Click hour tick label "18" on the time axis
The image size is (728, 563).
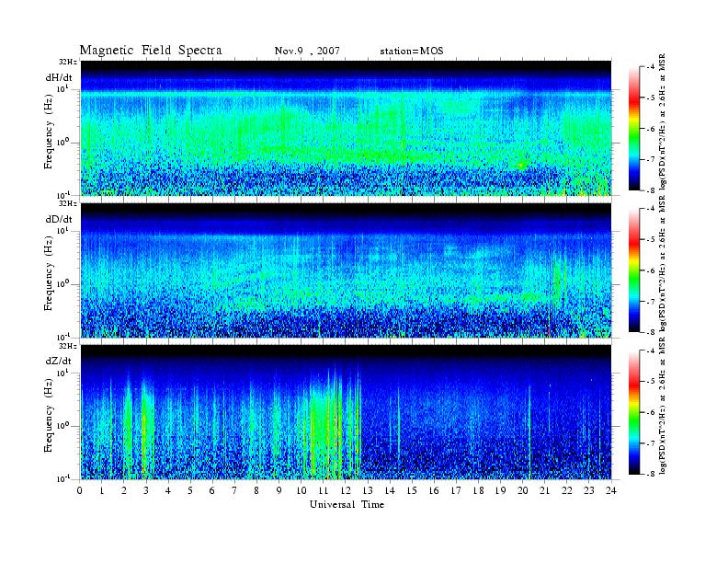point(478,491)
